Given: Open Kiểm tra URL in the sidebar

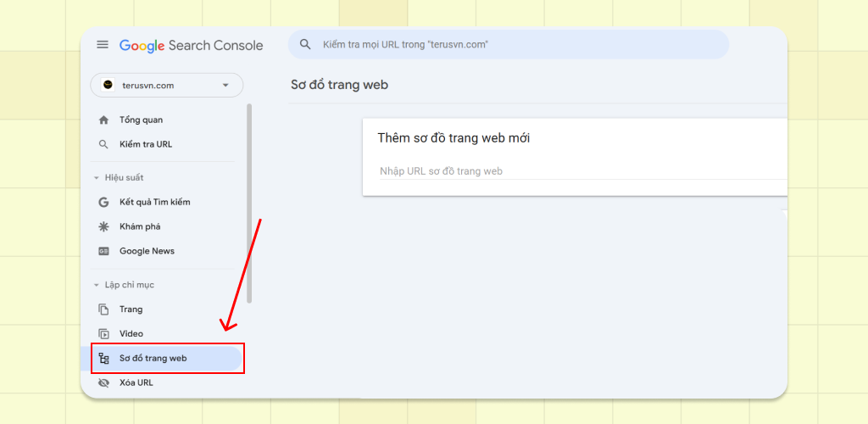Looking at the screenshot, I should click(146, 144).
